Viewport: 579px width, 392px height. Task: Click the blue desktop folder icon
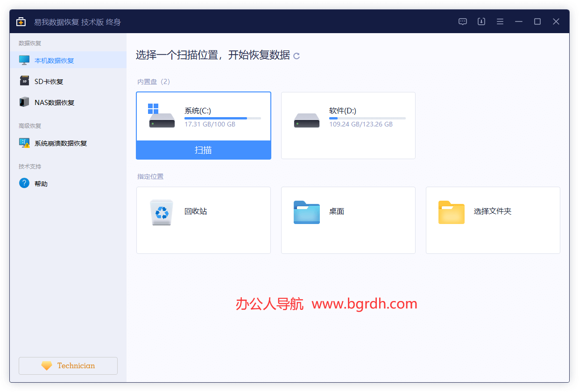tap(307, 212)
